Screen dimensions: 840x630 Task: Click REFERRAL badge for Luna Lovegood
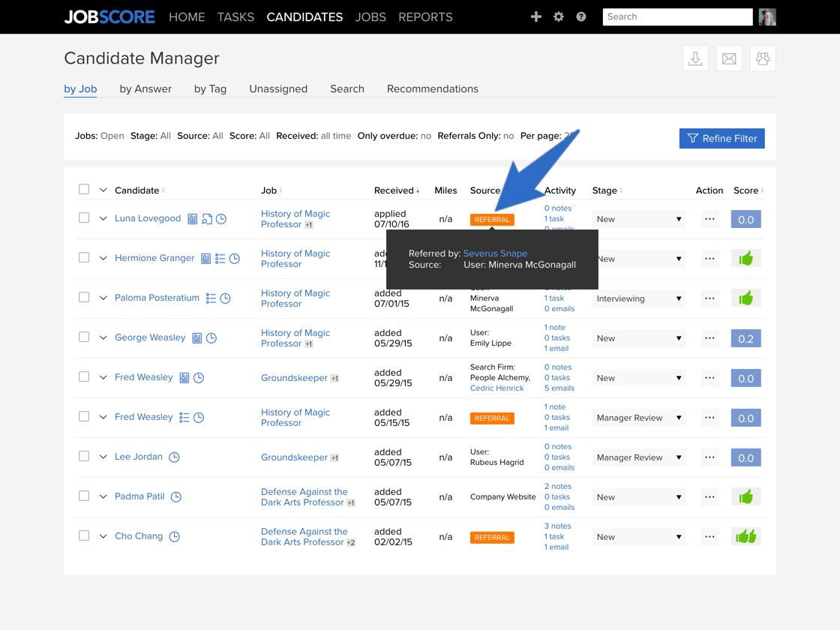click(x=492, y=220)
